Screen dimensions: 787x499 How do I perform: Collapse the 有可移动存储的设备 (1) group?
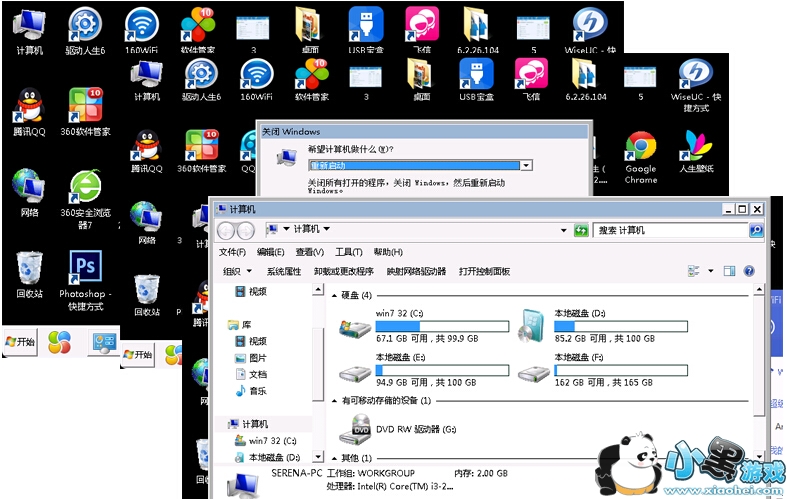(335, 400)
